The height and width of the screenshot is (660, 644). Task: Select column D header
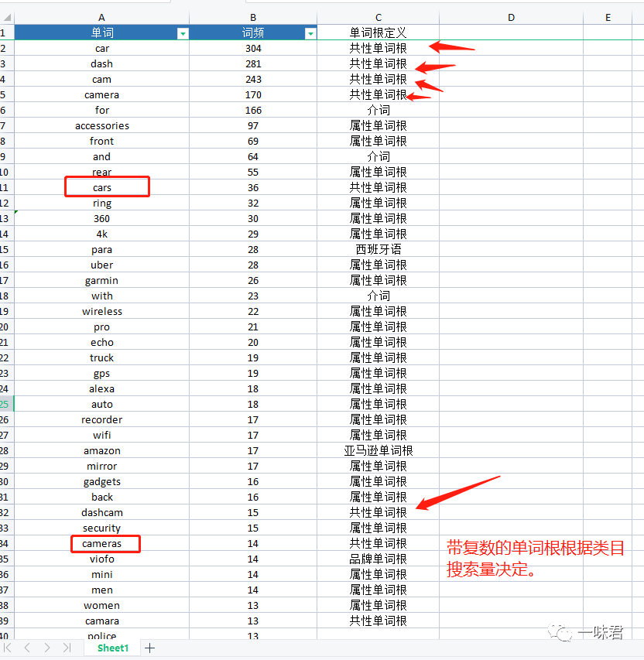point(511,17)
